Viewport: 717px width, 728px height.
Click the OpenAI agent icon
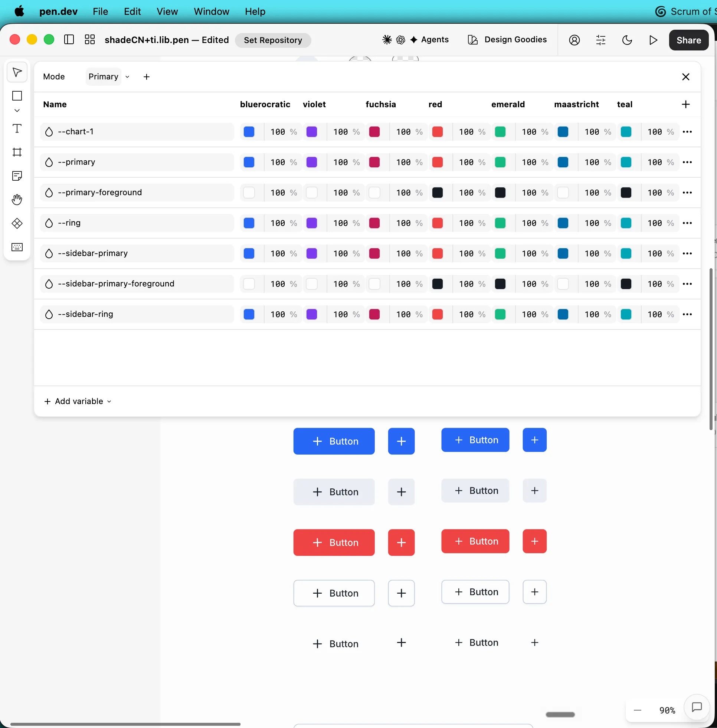[x=401, y=40]
